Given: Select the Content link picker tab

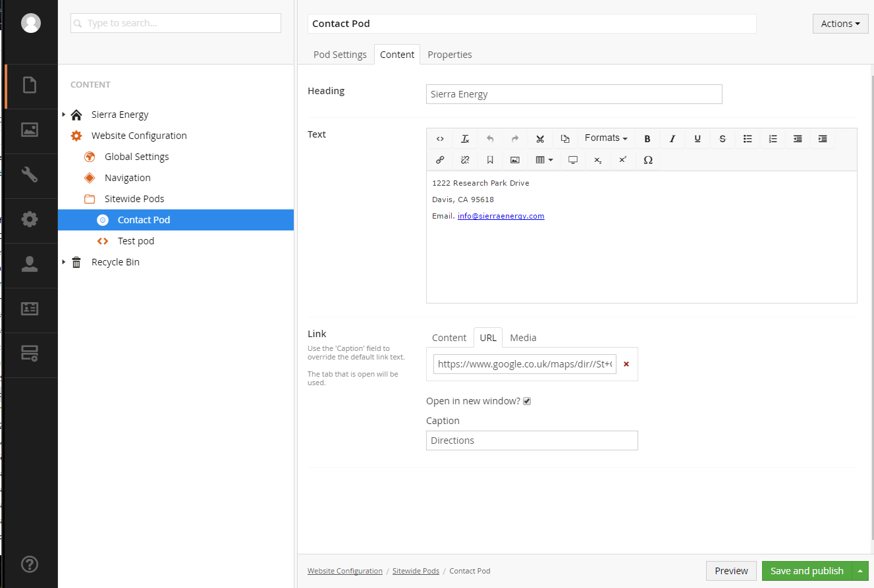Looking at the screenshot, I should [449, 338].
